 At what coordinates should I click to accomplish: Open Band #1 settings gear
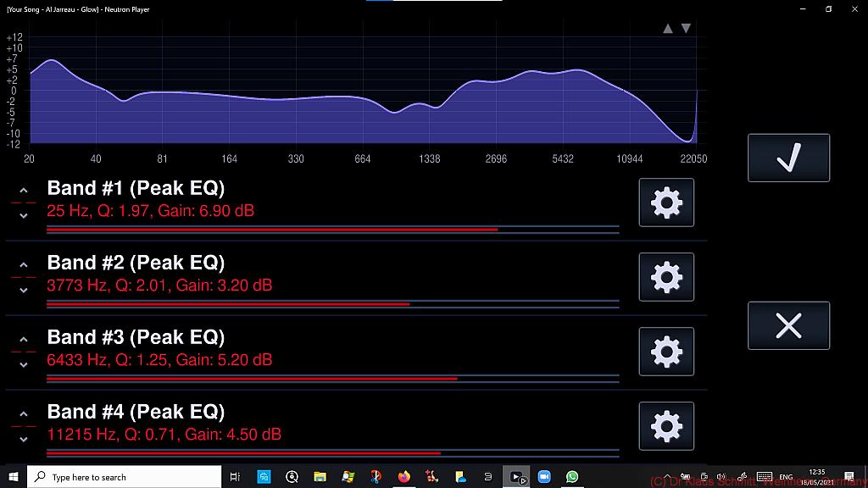coord(666,202)
